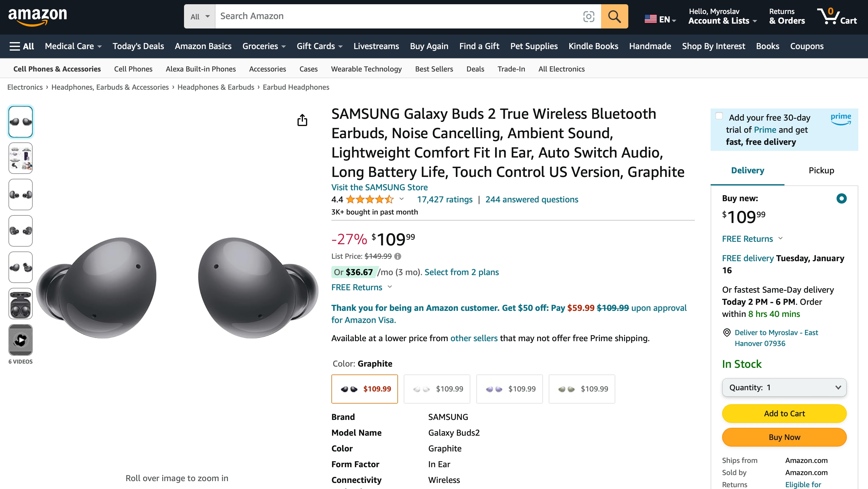Open Today's Deals in navigation bar
The height and width of the screenshot is (489, 868).
click(138, 46)
